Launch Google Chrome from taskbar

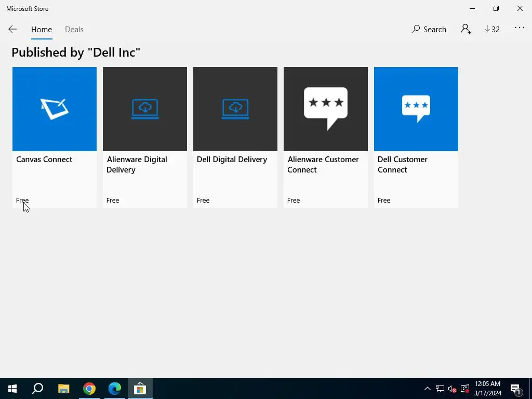point(89,389)
